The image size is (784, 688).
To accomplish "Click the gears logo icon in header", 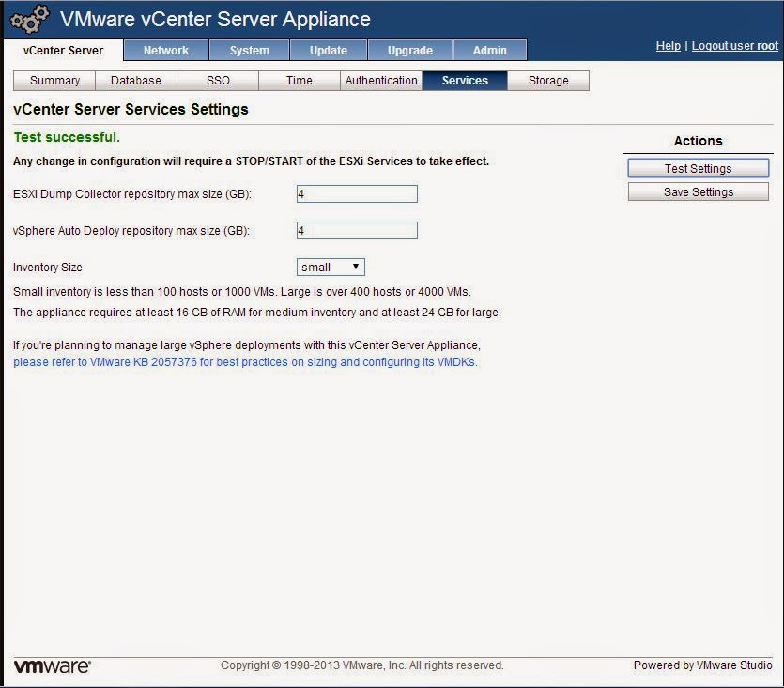I will pyautogui.click(x=30, y=20).
